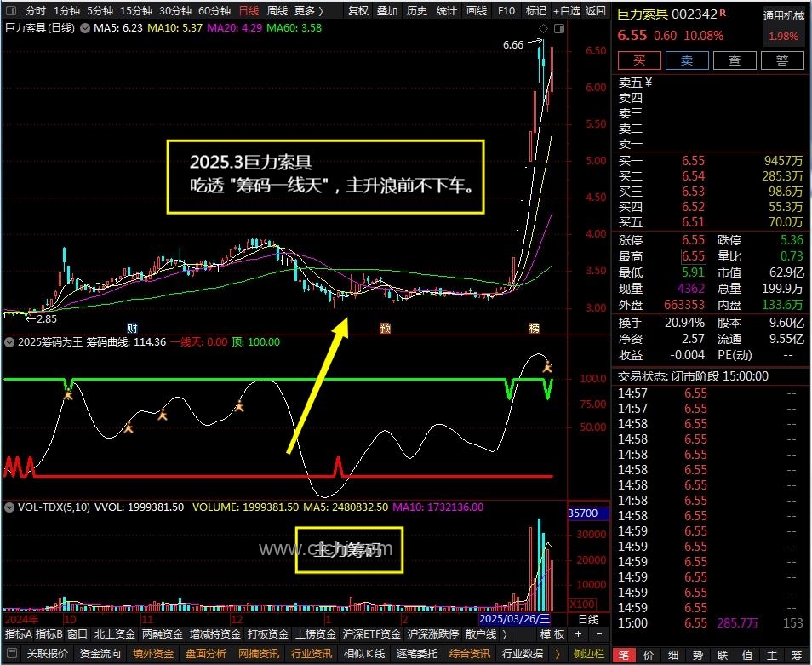Select the 北上资金 indicator tab
Image resolution: width=812 pixels, height=665 pixels.
[114, 634]
